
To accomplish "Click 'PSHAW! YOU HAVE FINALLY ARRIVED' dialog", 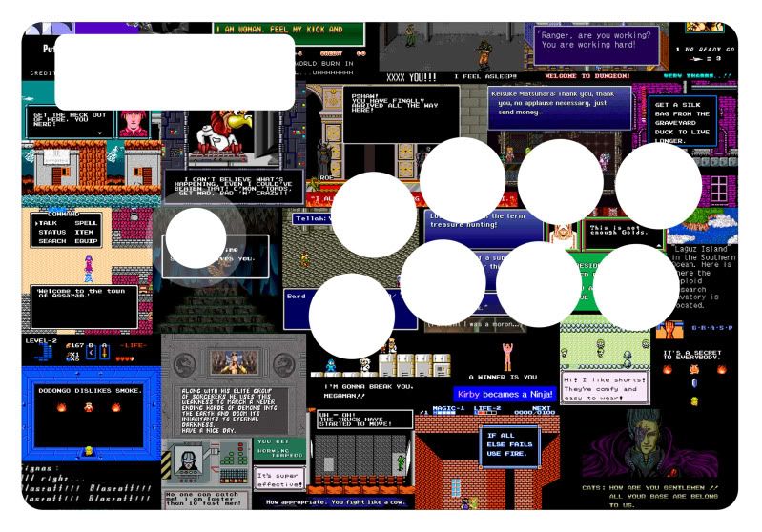I will tap(401, 114).
